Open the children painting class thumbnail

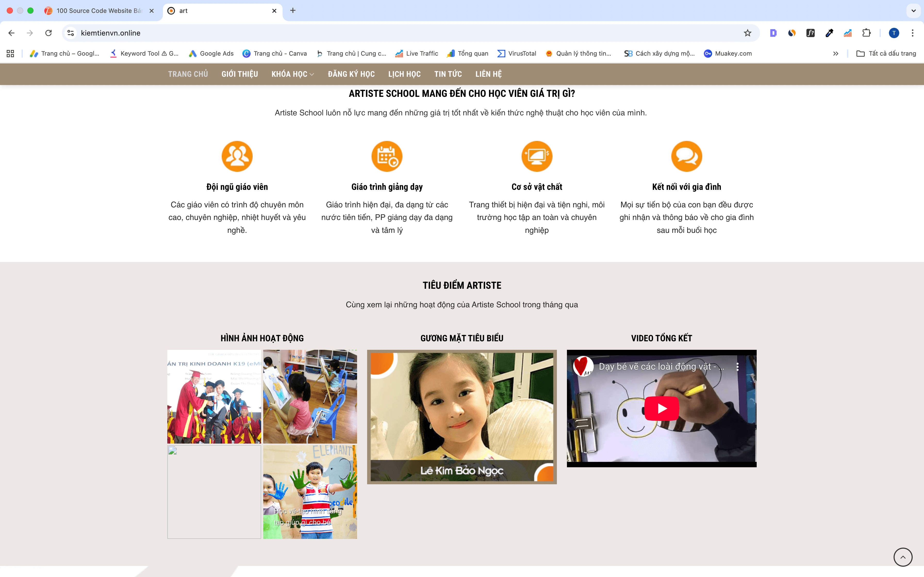[310, 396]
